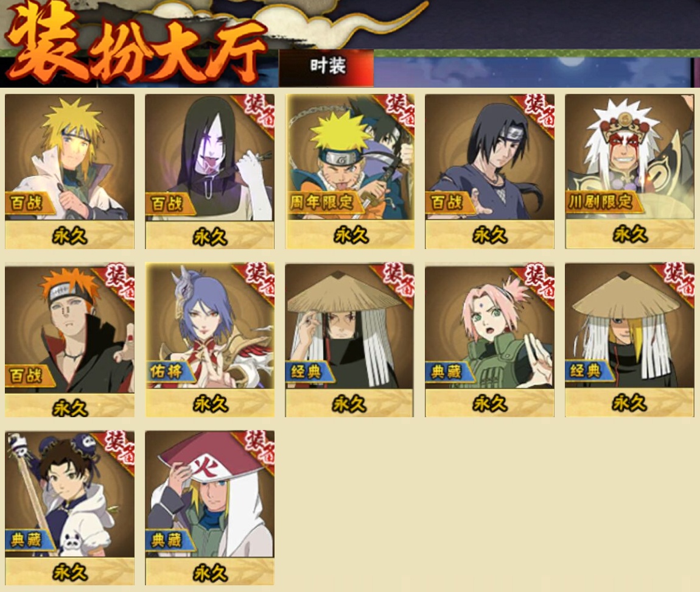Click the 周年限定 badge on Naruto card
The height and width of the screenshot is (592, 700).
pos(321,202)
